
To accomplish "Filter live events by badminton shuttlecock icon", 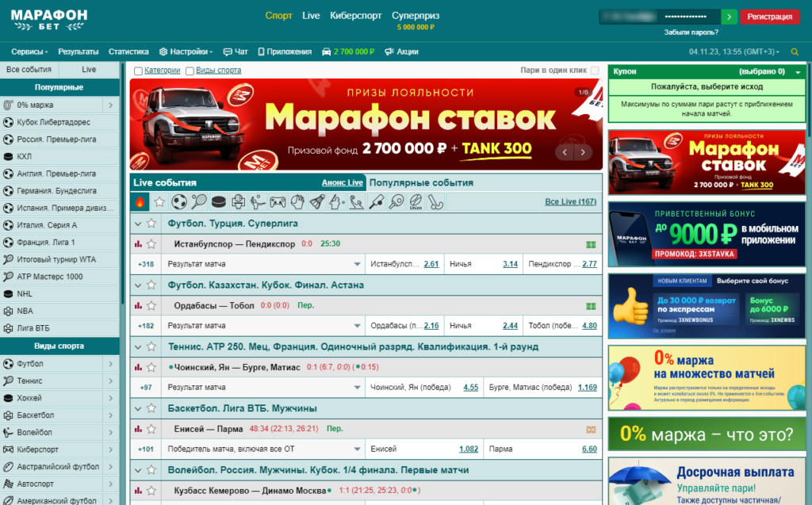I will (x=317, y=202).
